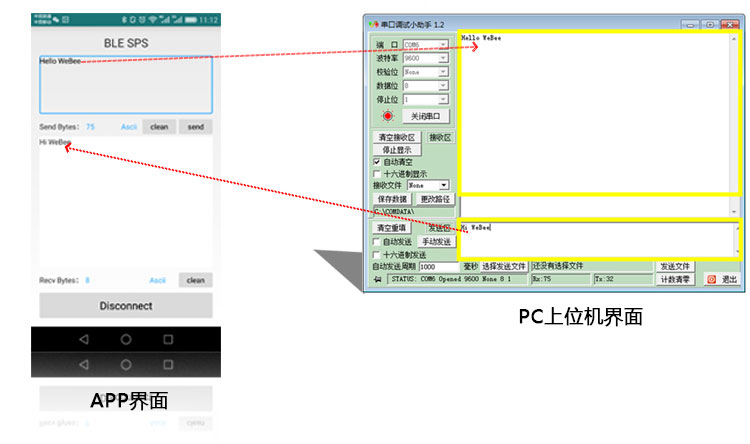Tap the Hi WeBee received text in app
The width and height of the screenshot is (750, 444).
(x=55, y=142)
